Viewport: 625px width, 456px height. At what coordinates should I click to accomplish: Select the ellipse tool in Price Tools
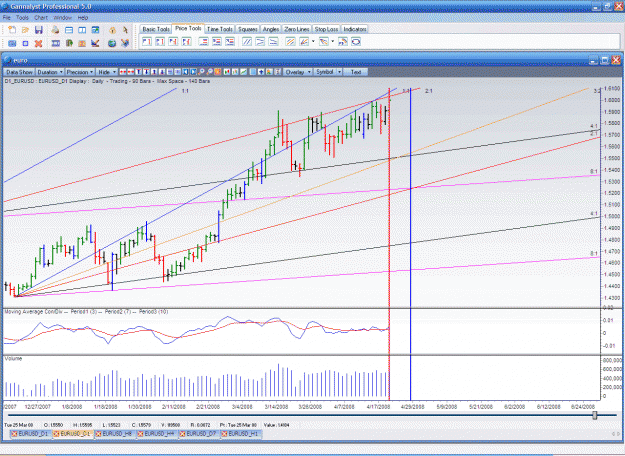356,41
